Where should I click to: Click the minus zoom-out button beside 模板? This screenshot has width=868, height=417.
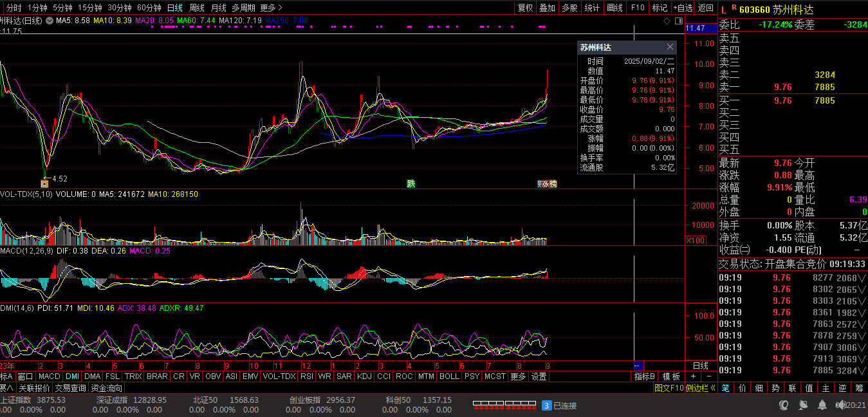point(708,376)
